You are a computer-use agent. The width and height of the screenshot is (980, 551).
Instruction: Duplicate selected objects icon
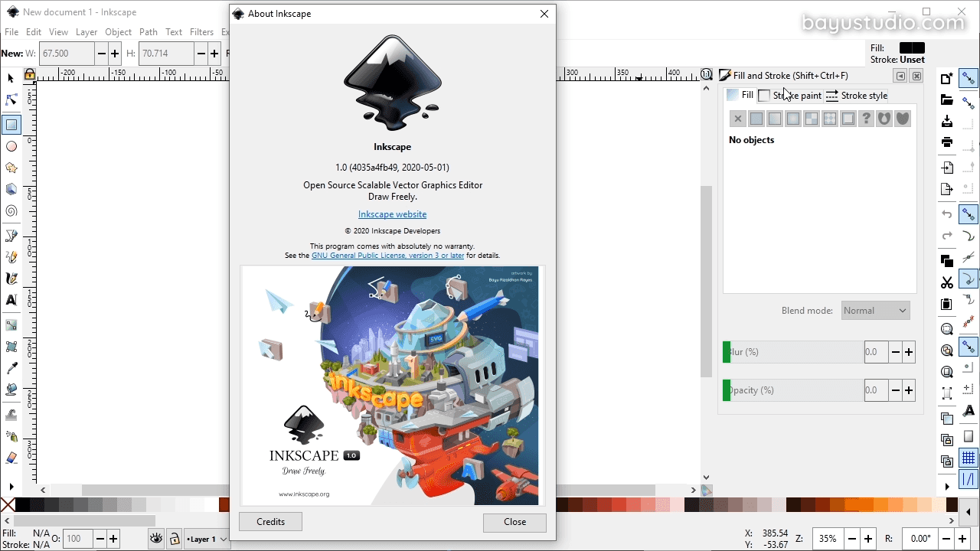[947, 419]
